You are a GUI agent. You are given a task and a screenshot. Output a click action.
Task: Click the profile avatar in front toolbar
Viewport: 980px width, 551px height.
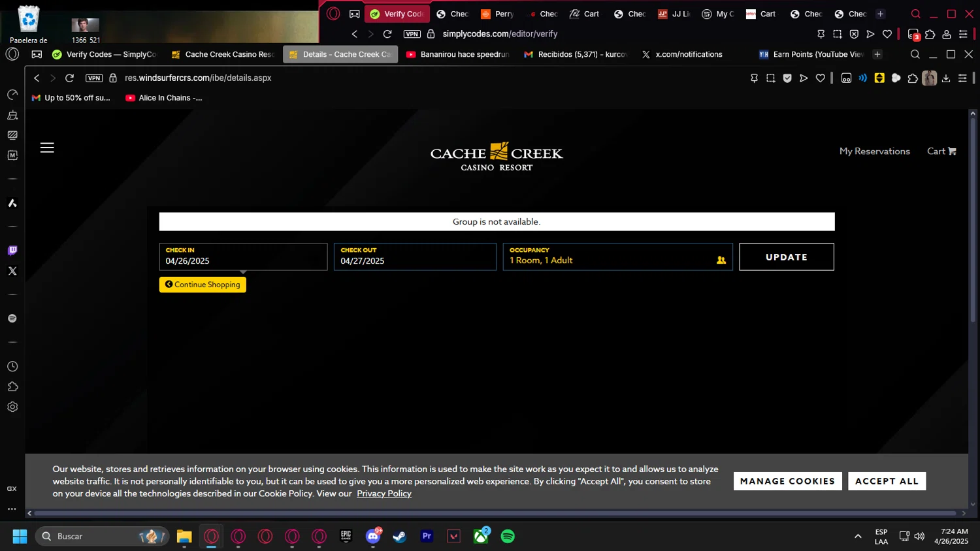929,78
